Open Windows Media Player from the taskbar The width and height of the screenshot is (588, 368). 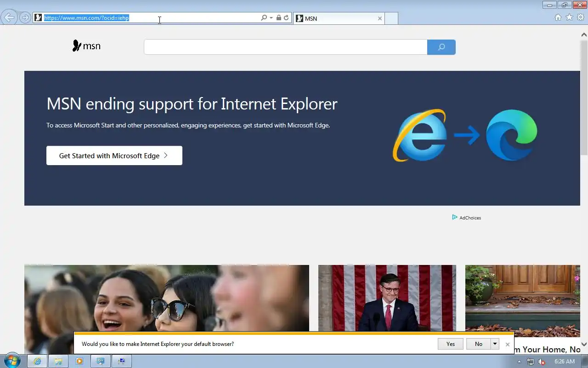[79, 361]
